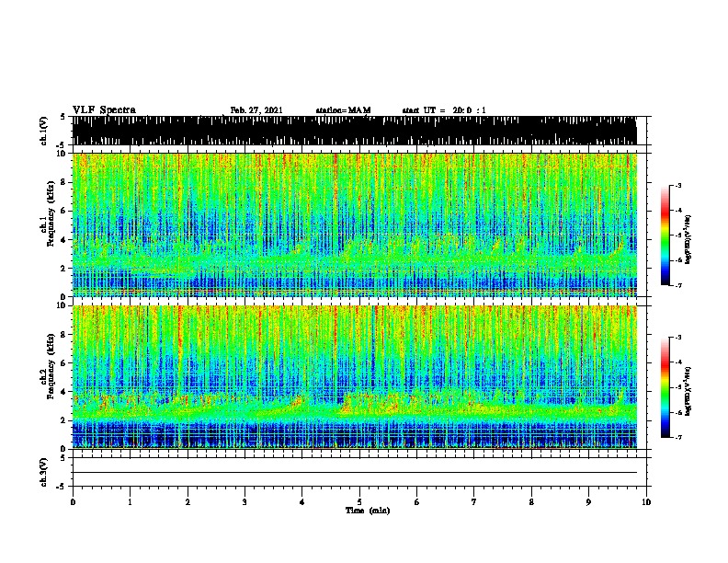Click the "ch.3(V)" axis label
This screenshot has width=728, height=563.
(44, 472)
